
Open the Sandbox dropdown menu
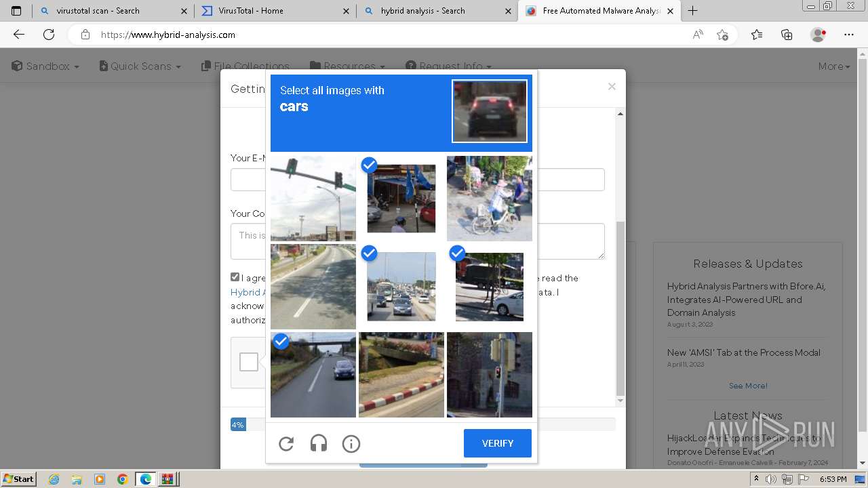point(45,66)
